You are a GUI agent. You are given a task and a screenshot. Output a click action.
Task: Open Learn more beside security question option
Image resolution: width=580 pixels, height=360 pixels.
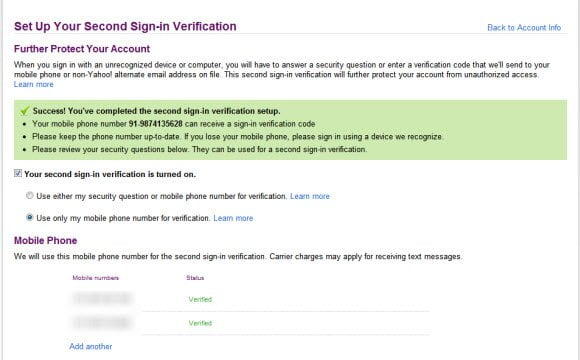310,196
